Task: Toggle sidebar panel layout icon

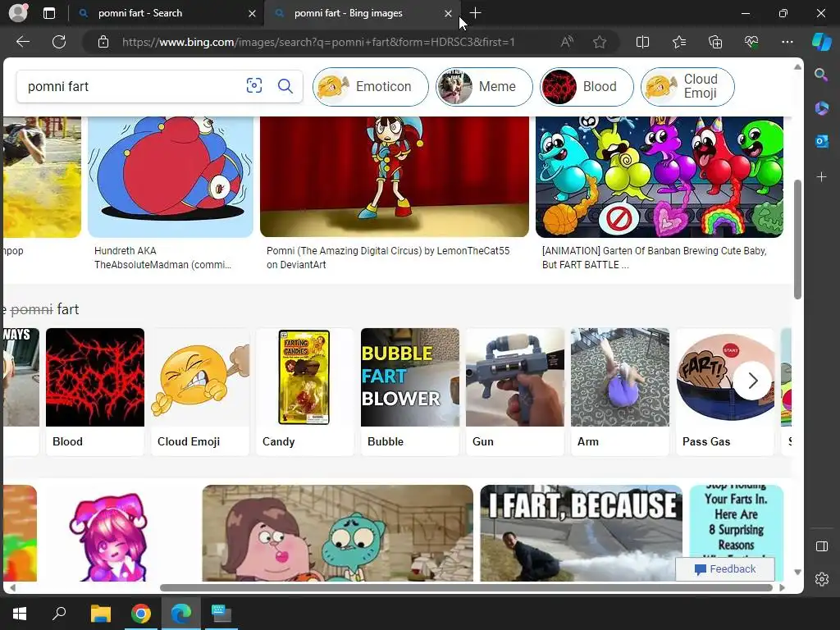Action: pos(821,546)
